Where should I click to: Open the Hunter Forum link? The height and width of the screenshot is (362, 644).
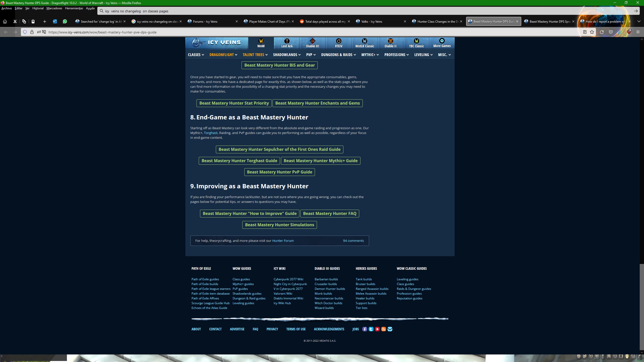click(283, 241)
